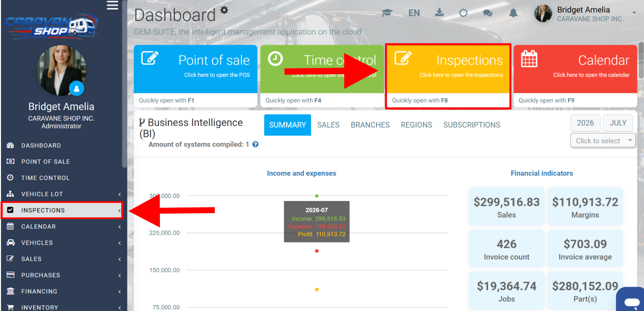Expand the Vehicle Lot sidebar menu
644x311 pixels.
pyautogui.click(x=64, y=194)
